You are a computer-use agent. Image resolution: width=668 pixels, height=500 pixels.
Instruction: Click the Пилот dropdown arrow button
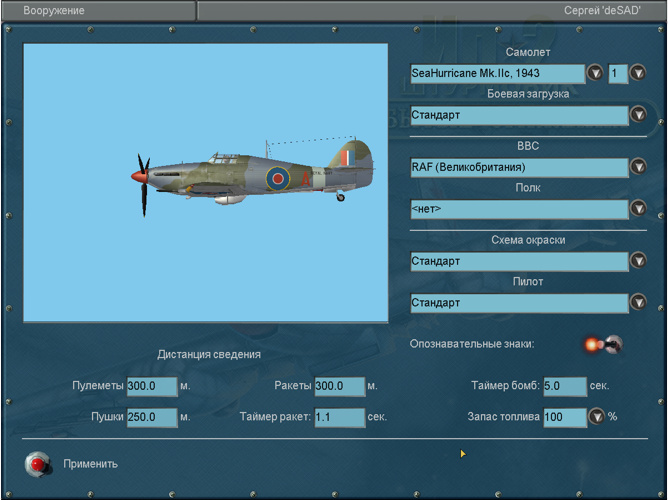[x=637, y=303]
